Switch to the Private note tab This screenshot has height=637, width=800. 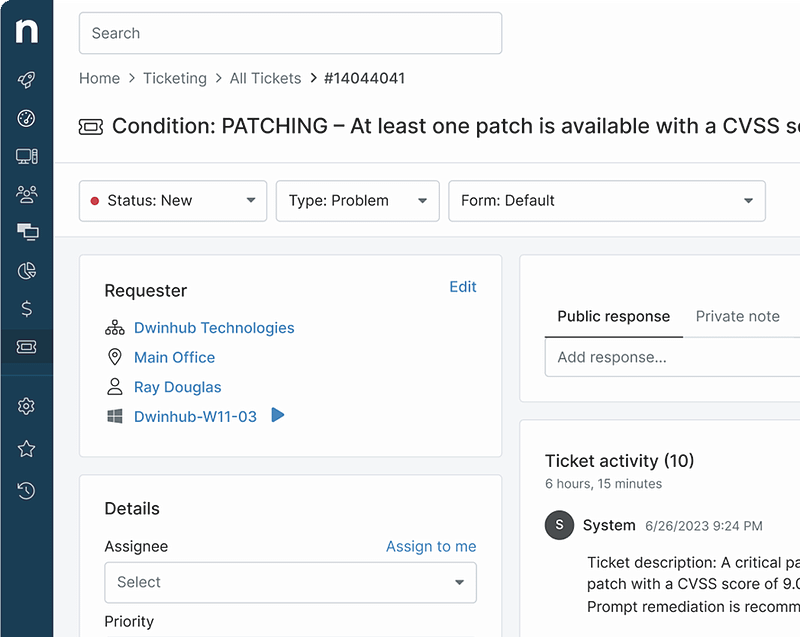[x=738, y=316]
